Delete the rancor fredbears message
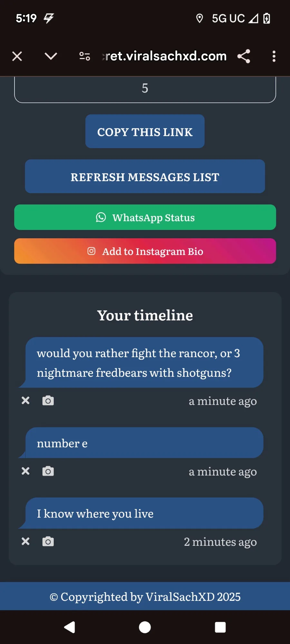The height and width of the screenshot is (644, 290). click(x=25, y=401)
